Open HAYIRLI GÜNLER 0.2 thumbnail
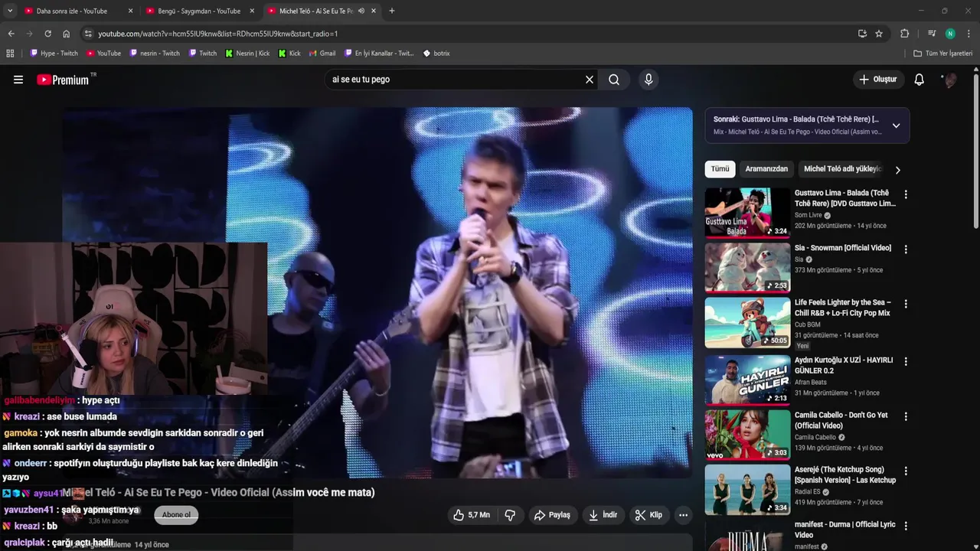Viewport: 980px width, 551px height. 747,379
